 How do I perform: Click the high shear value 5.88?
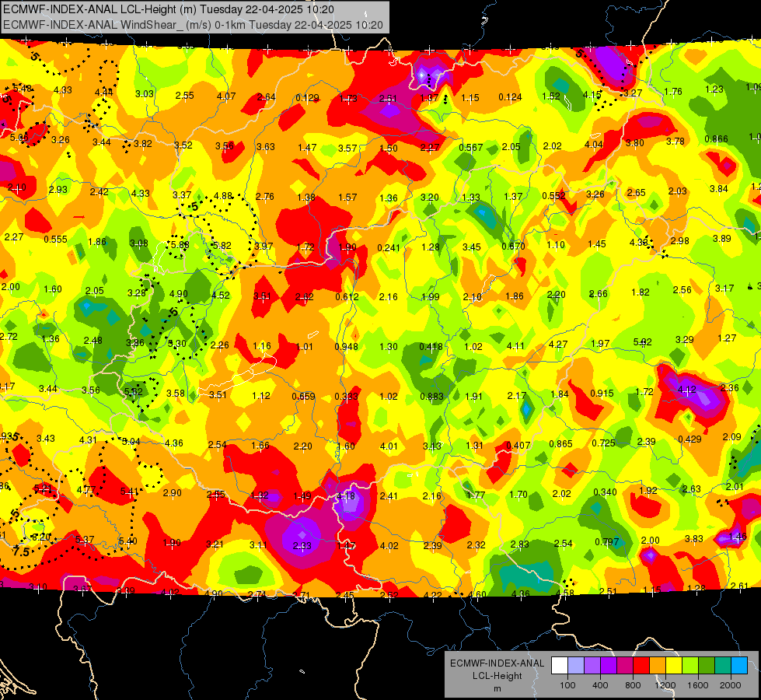point(180,245)
